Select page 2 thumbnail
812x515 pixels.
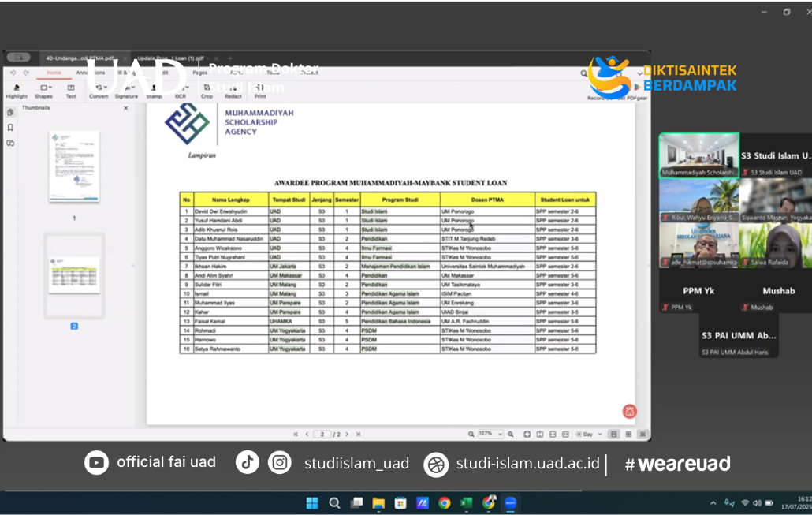point(74,275)
